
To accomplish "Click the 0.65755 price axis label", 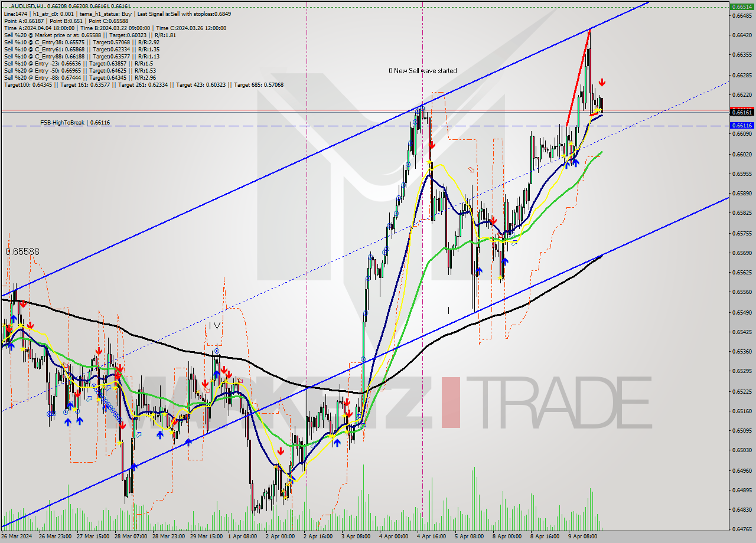I will [742, 233].
